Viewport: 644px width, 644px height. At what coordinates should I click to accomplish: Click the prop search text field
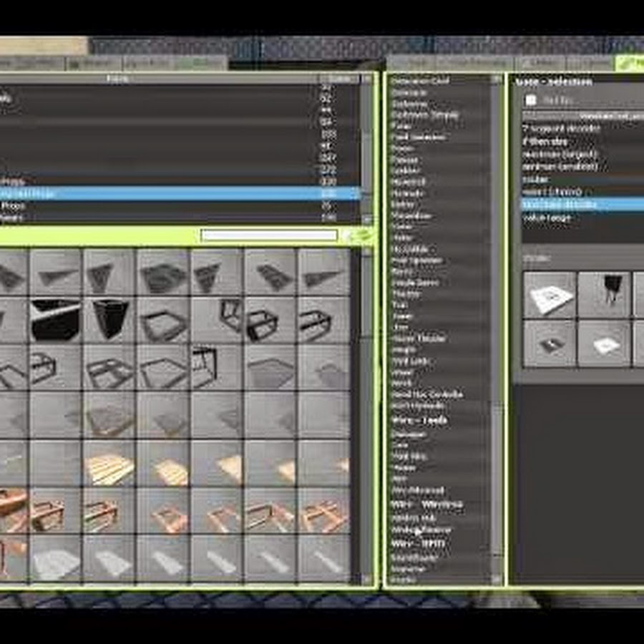coord(269,235)
